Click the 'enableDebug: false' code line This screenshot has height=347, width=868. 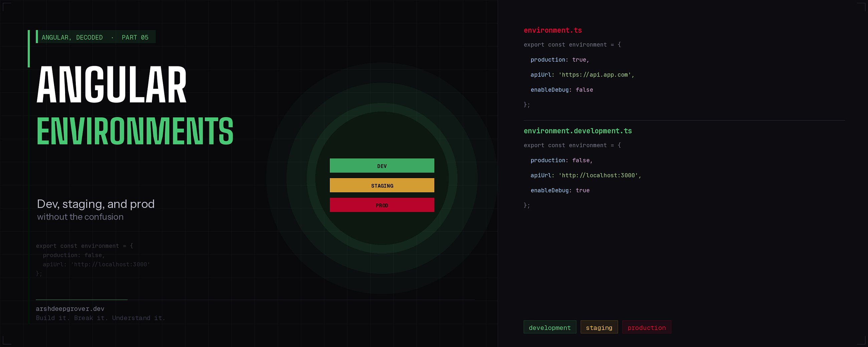[562, 90]
